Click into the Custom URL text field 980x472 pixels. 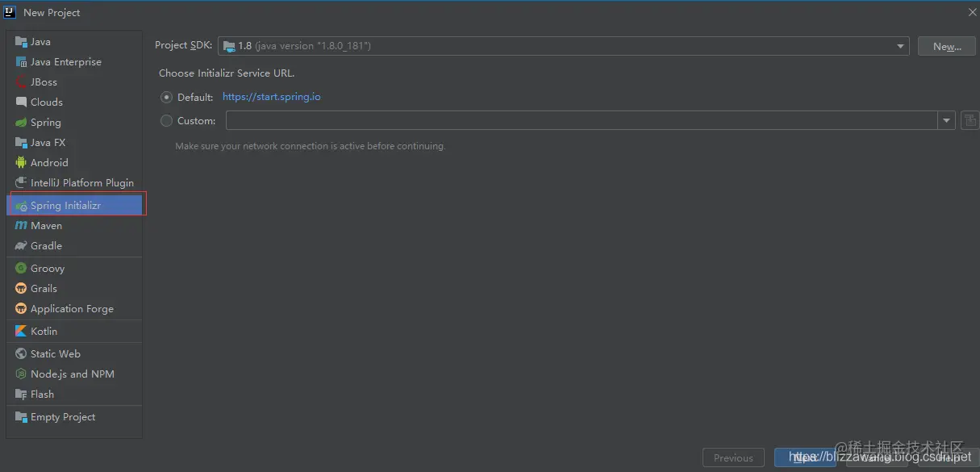click(582, 121)
